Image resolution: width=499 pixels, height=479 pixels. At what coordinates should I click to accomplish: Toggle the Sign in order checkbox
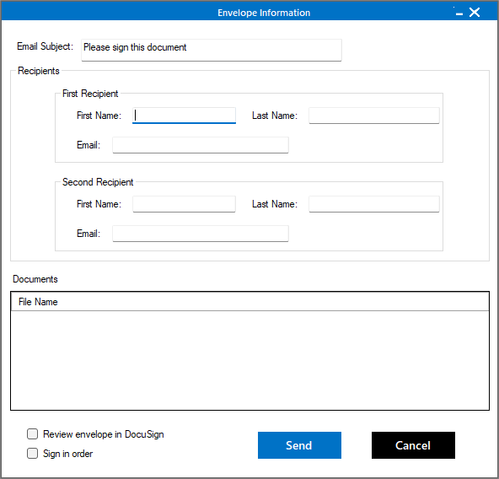tap(32, 453)
